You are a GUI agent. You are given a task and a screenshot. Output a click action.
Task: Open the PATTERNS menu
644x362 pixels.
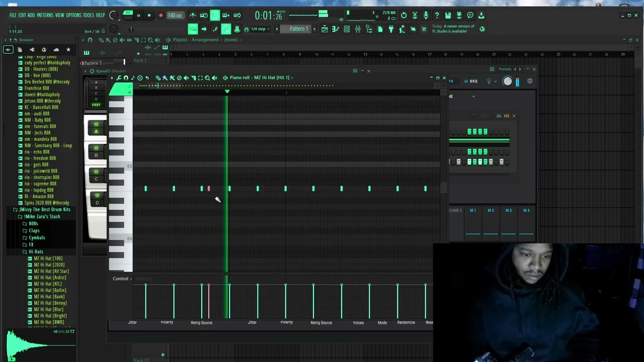click(45, 15)
